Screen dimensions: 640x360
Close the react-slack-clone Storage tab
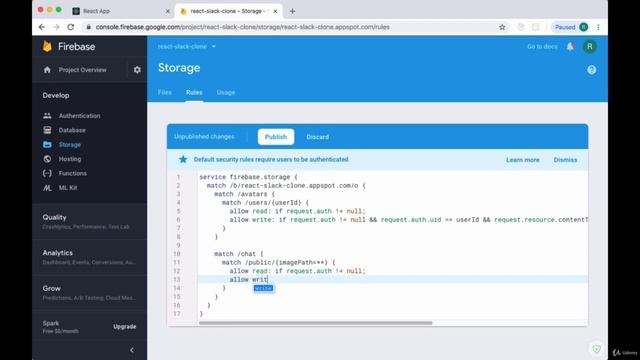(275, 11)
